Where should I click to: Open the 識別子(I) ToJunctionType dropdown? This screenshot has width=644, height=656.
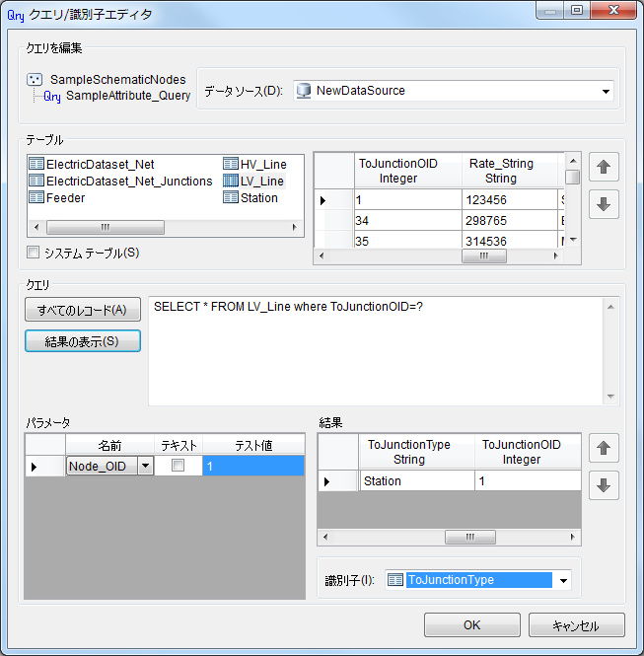click(x=563, y=580)
